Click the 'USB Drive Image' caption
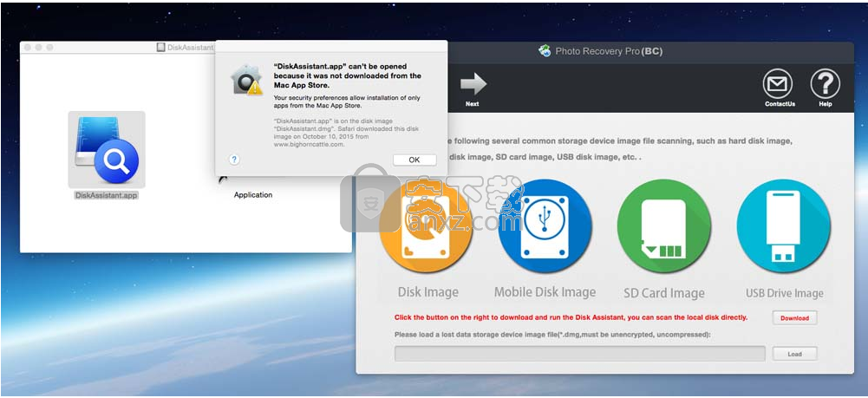Screen dimensions: 868x398 785,293
